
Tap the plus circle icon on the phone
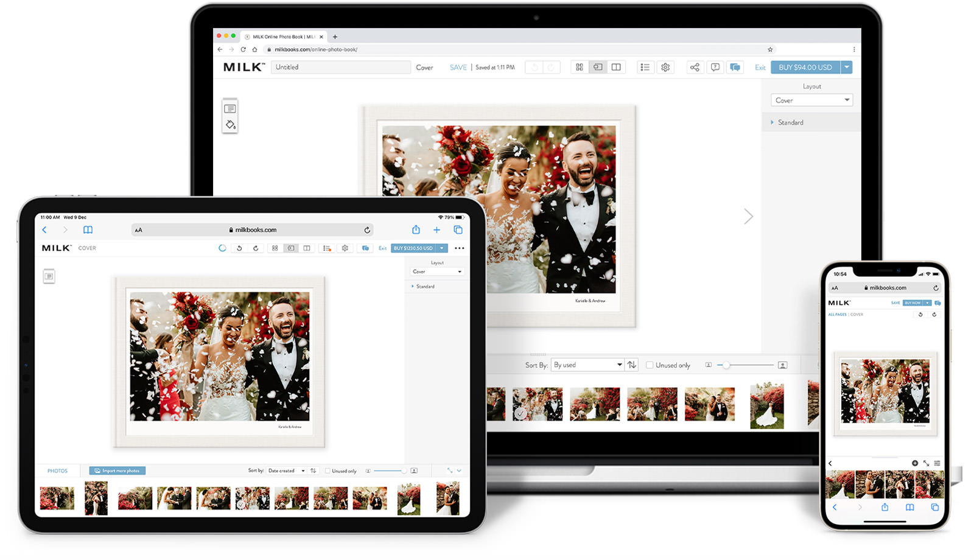(914, 463)
